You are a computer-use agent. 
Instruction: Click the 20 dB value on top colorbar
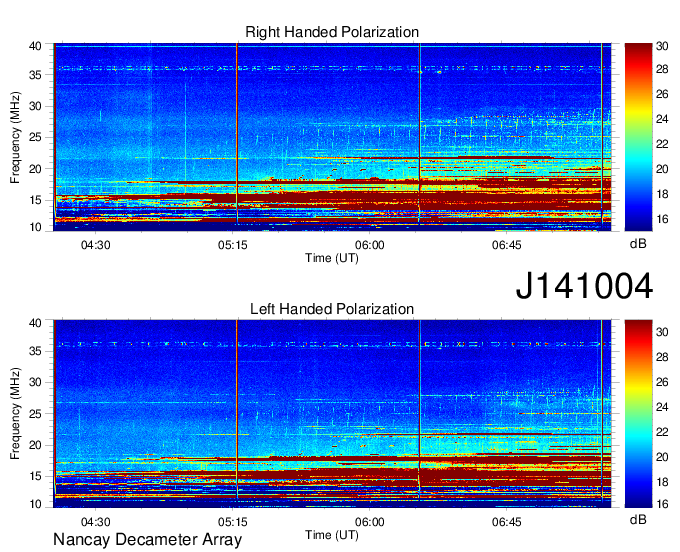tap(662, 169)
